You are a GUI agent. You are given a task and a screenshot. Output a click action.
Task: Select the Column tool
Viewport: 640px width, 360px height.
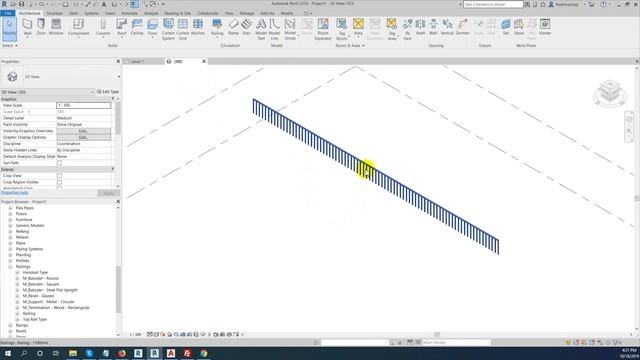click(x=103, y=27)
